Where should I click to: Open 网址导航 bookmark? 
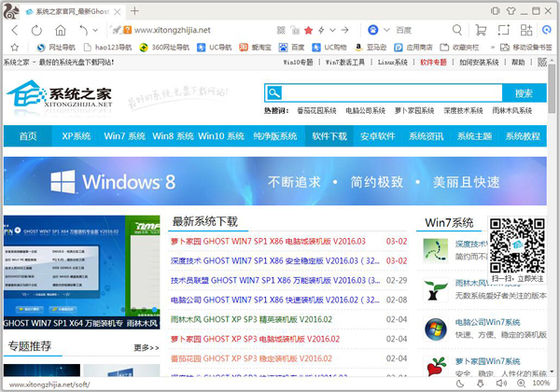(x=56, y=47)
